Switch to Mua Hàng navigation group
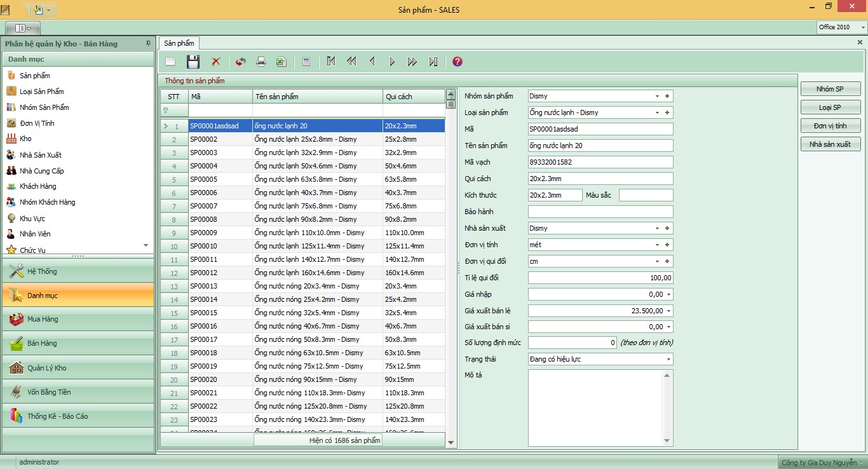The height and width of the screenshot is (469, 868). (x=78, y=319)
